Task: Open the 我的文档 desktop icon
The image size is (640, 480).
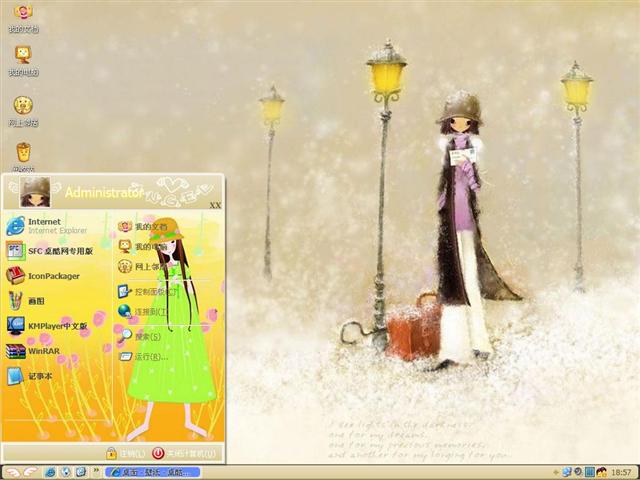Action: click(x=23, y=18)
